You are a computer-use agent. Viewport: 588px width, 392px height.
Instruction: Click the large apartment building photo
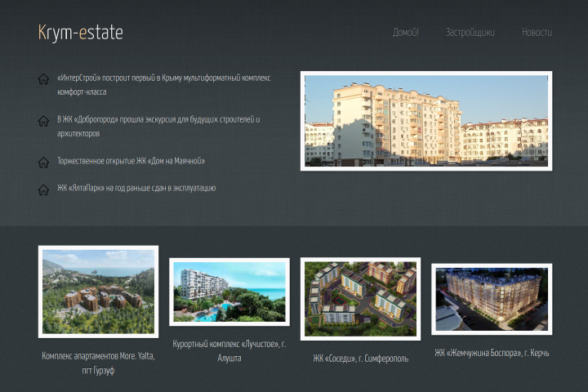[426, 121]
